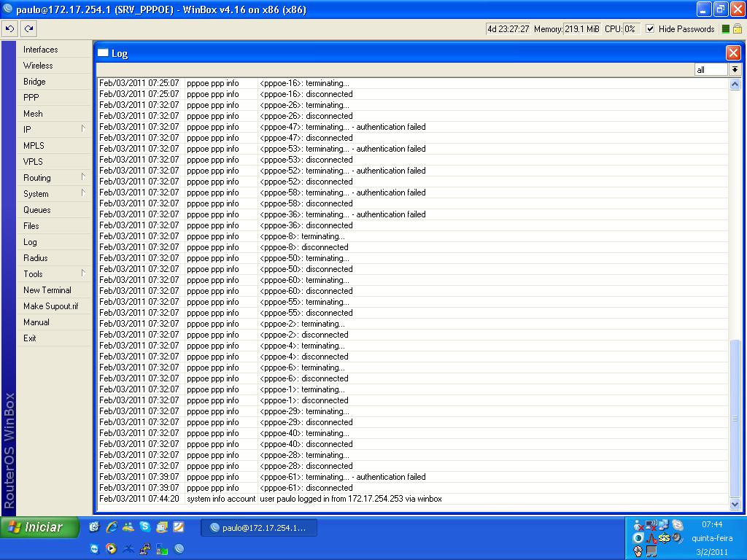Open WinBox shortcut in quick launch

click(179, 548)
